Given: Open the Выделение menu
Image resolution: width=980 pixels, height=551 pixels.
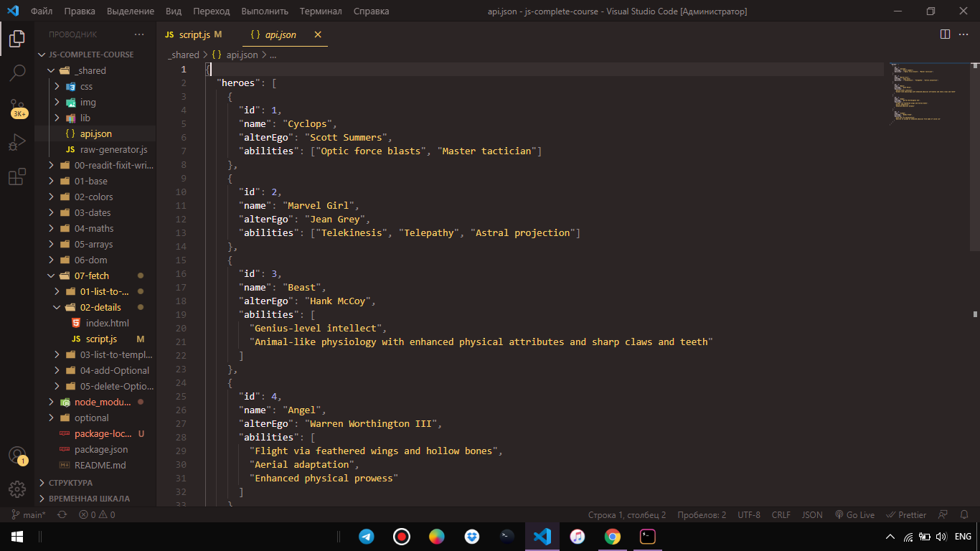Looking at the screenshot, I should coord(131,11).
